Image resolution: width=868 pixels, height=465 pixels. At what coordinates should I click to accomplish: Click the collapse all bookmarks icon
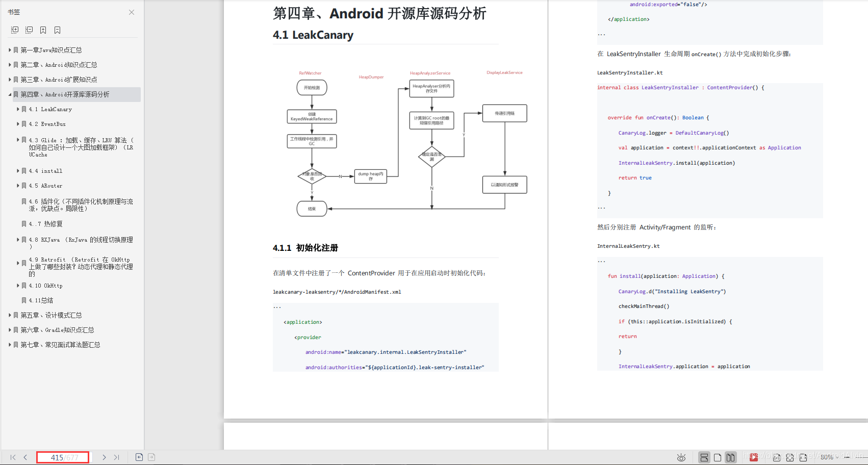coord(29,30)
